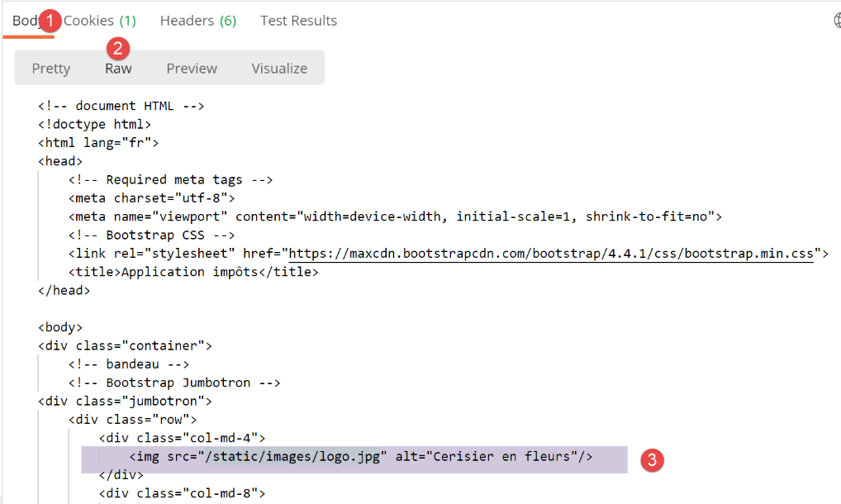Select the Raw view mode
841x504 pixels.
[118, 69]
